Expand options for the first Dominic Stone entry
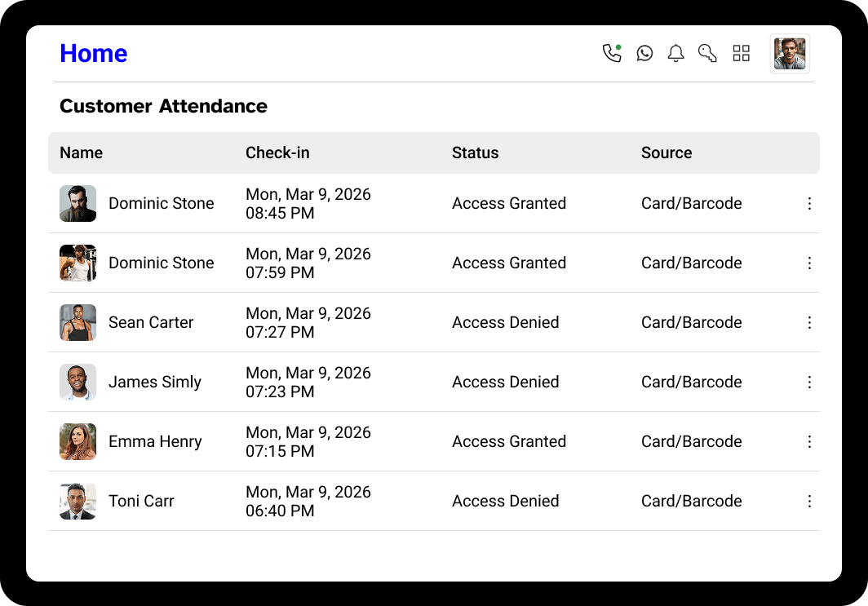This screenshot has height=606, width=868. pos(809,203)
